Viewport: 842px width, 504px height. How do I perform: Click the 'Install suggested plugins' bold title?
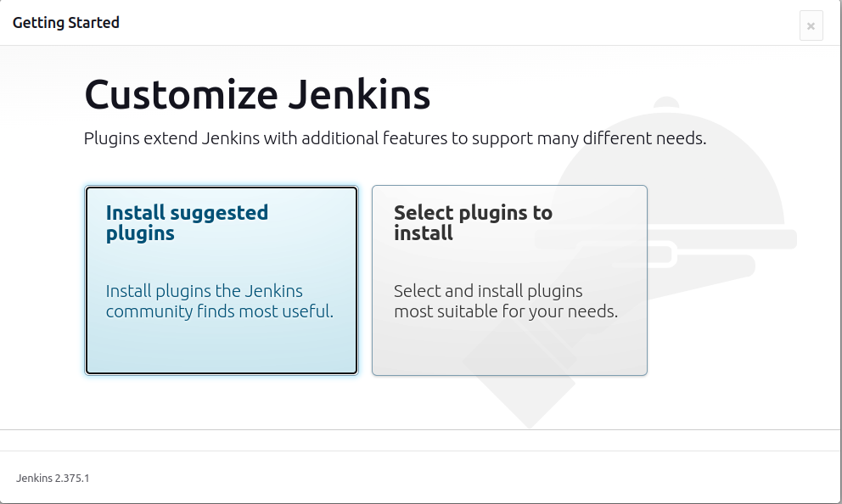click(x=187, y=223)
